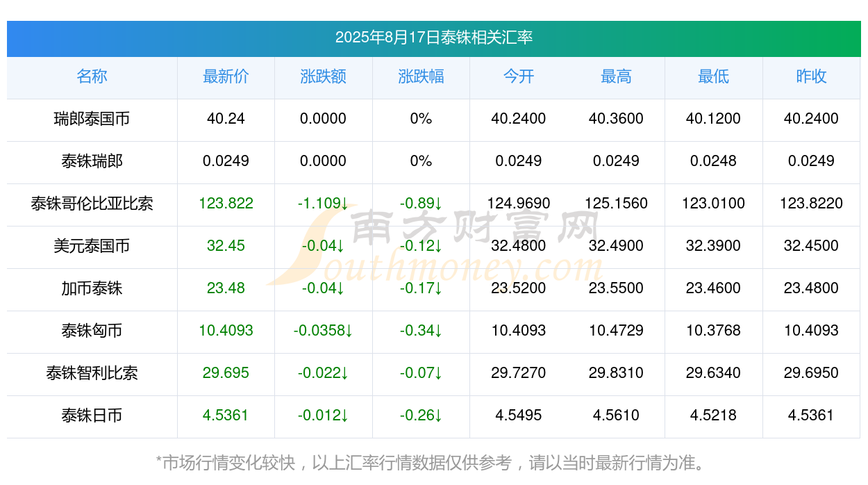The height and width of the screenshot is (485, 868).
Task: Click previous close 123.8220
Action: pyautogui.click(x=811, y=204)
